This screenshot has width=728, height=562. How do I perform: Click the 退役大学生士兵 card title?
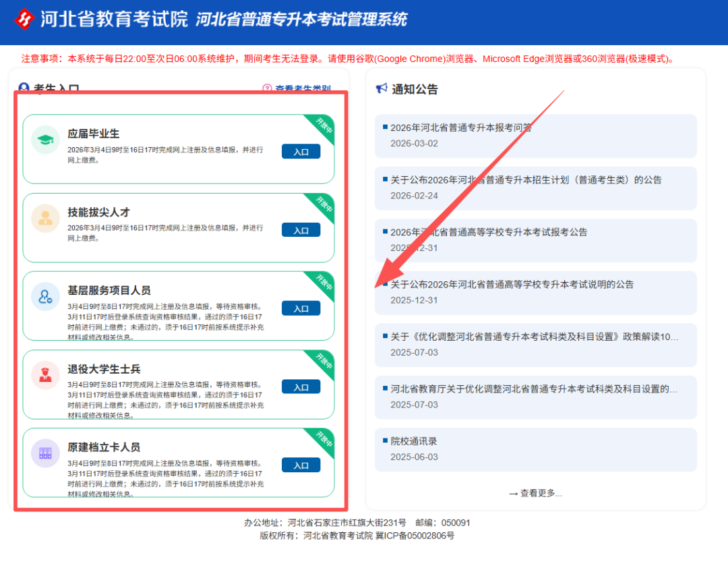click(x=104, y=368)
